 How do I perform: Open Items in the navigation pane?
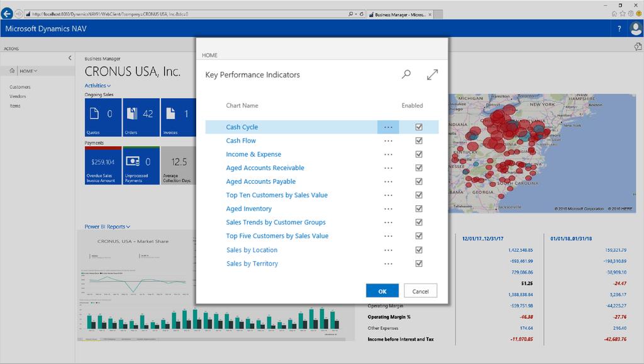click(x=15, y=106)
